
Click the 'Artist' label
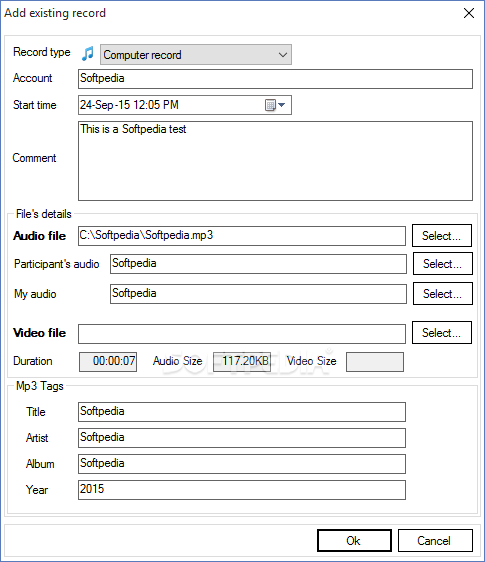click(x=37, y=438)
